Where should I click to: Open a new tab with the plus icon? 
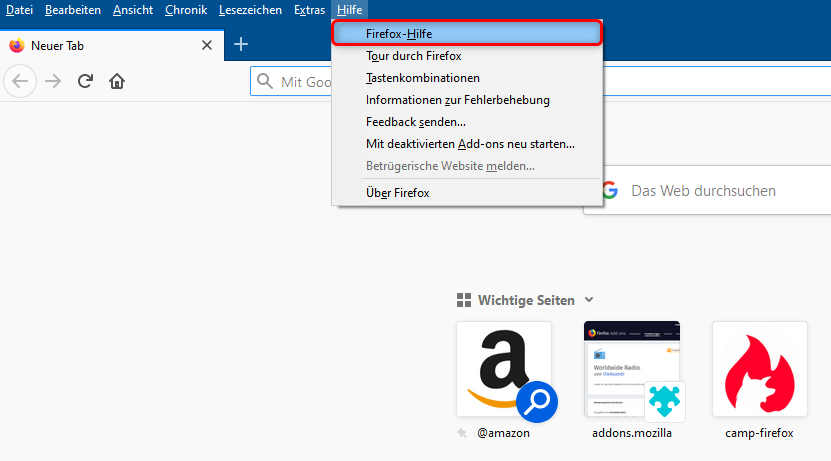pyautogui.click(x=241, y=45)
